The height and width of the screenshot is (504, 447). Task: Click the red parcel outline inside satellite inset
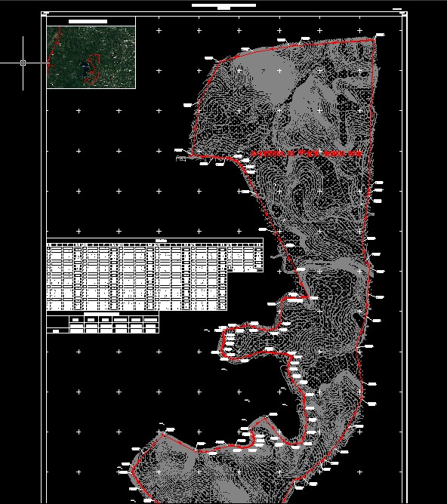click(94, 69)
